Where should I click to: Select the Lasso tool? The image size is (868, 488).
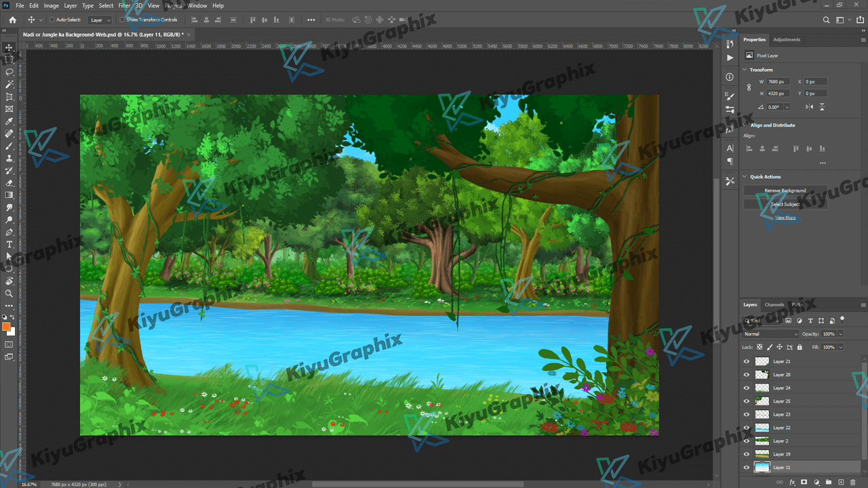(9, 72)
